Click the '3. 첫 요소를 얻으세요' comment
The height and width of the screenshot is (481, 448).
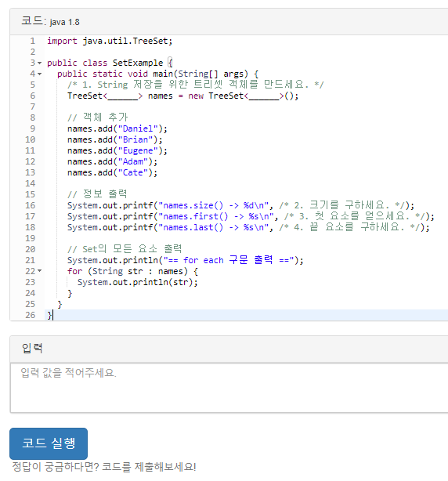[356, 216]
